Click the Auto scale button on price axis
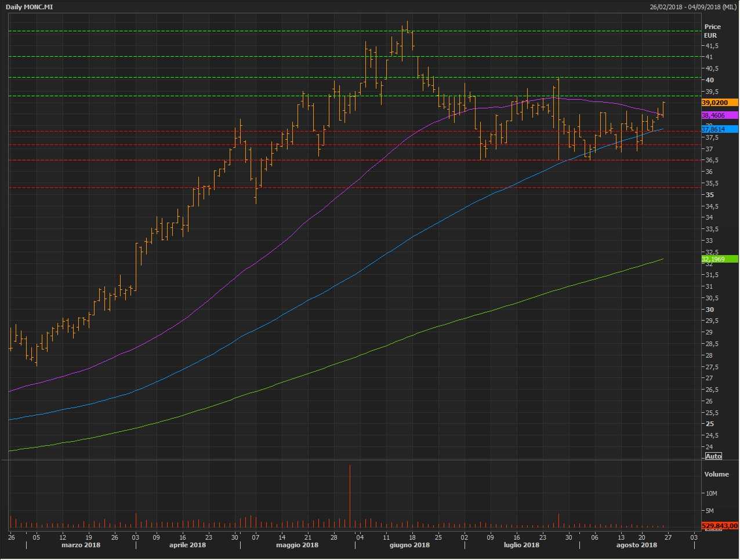 [x=713, y=456]
